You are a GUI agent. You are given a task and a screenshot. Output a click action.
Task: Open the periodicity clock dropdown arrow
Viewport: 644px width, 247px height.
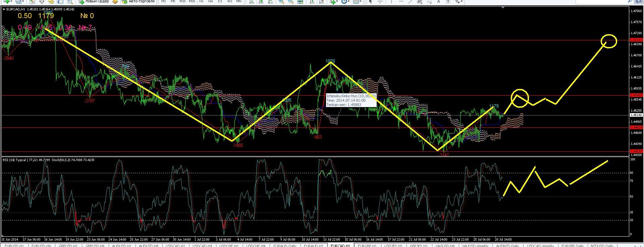point(349,2)
